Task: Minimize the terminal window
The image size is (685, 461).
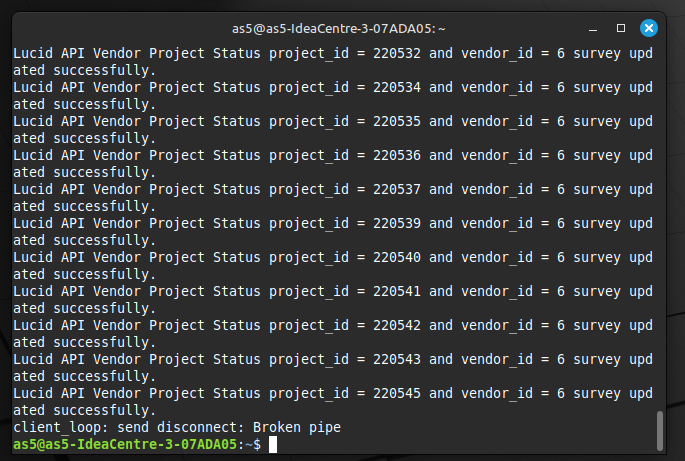Action: point(593,30)
